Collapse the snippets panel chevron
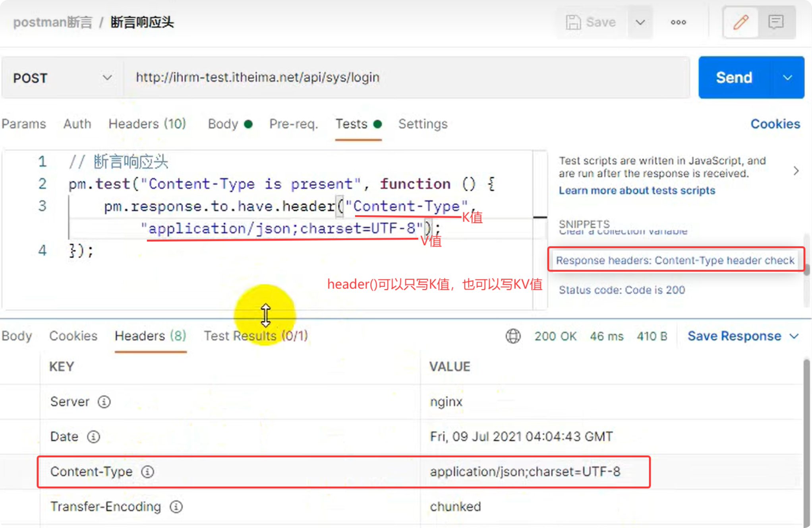The width and height of the screenshot is (812, 528). [x=796, y=171]
